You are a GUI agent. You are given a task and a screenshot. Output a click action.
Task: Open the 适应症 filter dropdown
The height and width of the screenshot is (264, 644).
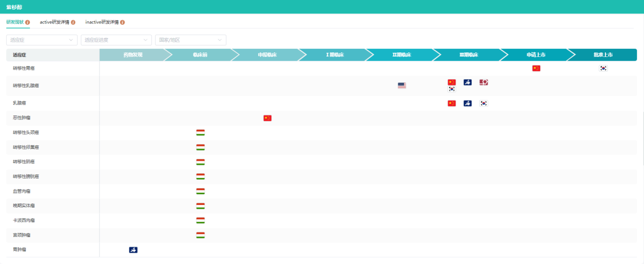[42, 40]
